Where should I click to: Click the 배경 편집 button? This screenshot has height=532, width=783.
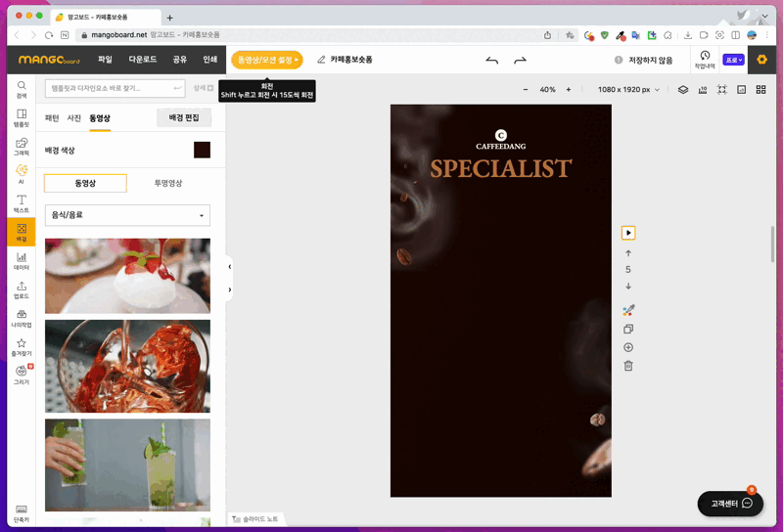[184, 117]
